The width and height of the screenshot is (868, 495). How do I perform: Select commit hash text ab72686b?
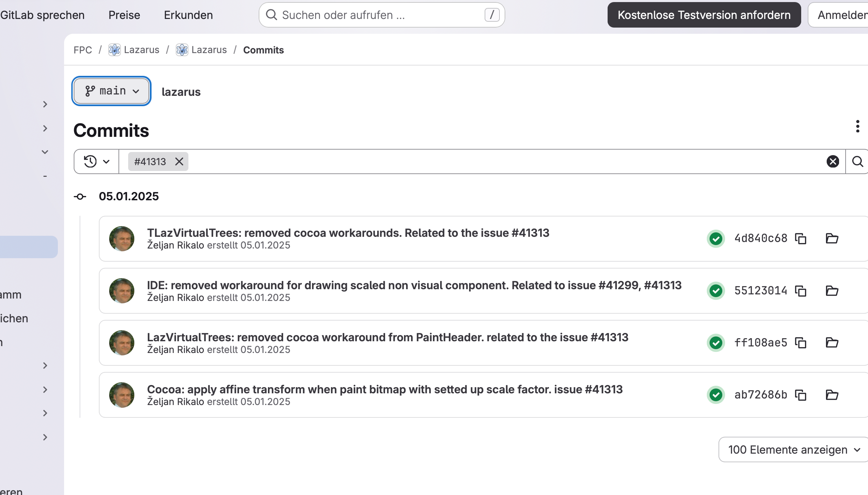click(761, 395)
